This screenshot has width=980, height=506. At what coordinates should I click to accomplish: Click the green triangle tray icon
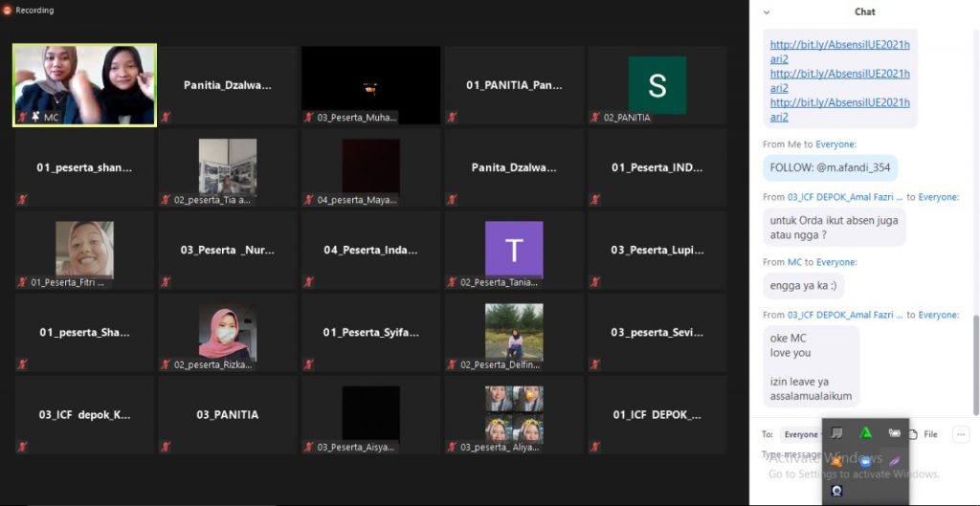pyautogui.click(x=865, y=433)
